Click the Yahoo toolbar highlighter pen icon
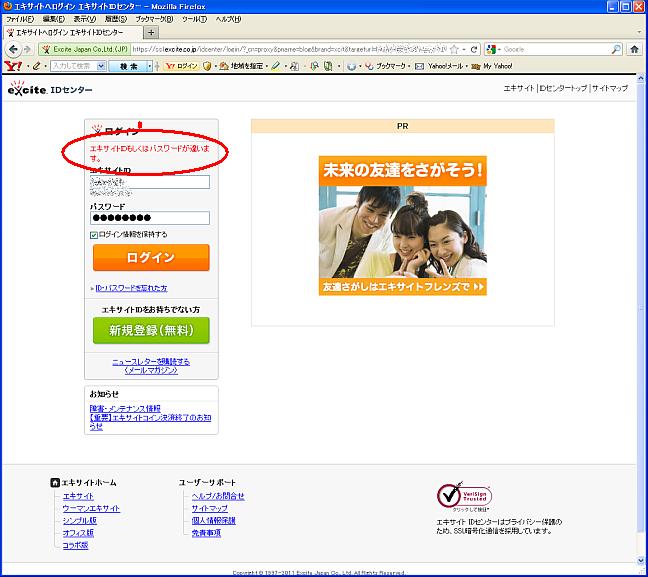The width and height of the screenshot is (648, 577). click(x=275, y=66)
